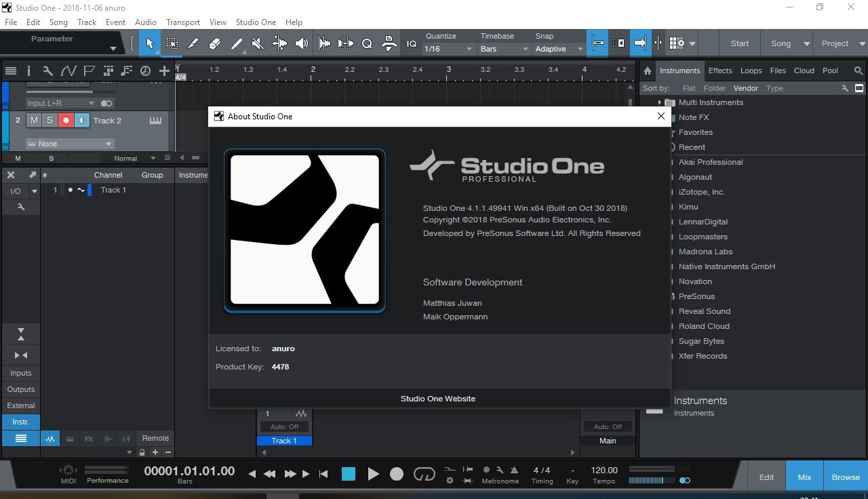This screenshot has height=499, width=868.
Task: Click the Start page button
Action: coord(740,43)
